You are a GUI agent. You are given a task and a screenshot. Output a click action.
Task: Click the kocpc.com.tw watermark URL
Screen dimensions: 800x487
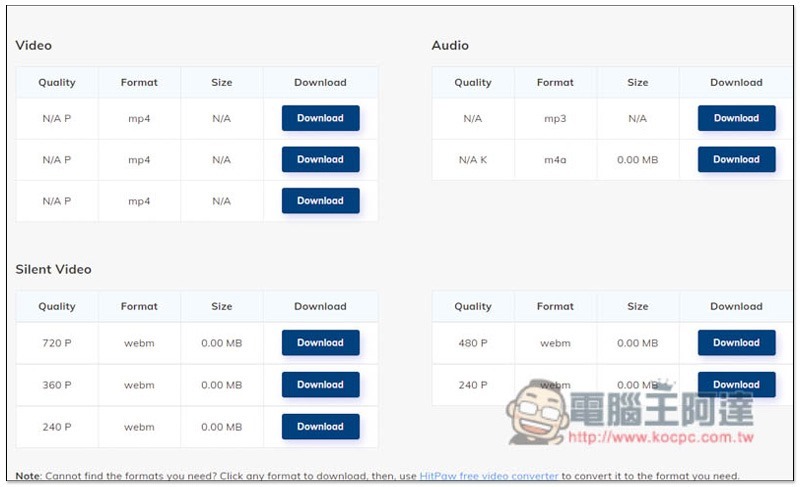[661, 438]
